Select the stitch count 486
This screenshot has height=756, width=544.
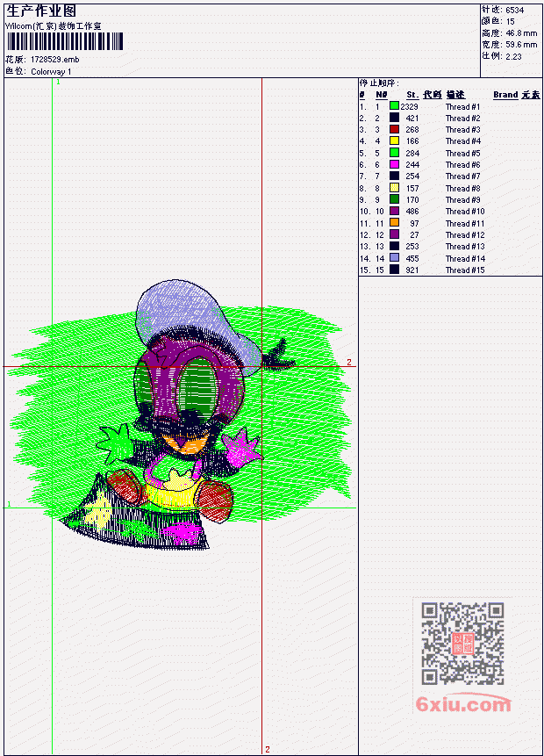(x=412, y=212)
